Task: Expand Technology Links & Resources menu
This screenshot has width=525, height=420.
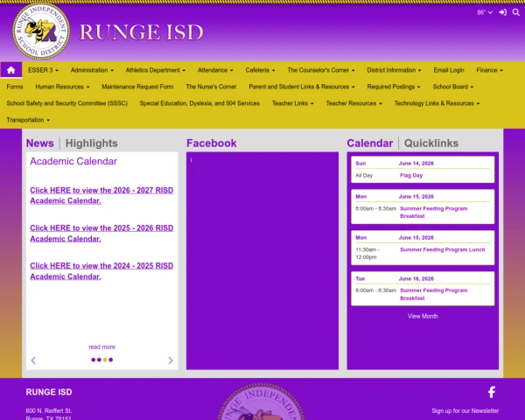Action: click(x=437, y=103)
